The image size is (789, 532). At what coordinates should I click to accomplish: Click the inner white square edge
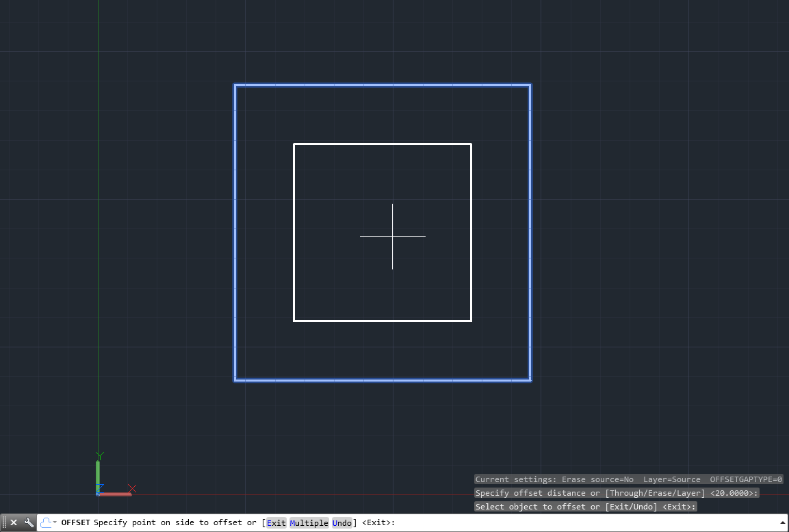point(383,144)
